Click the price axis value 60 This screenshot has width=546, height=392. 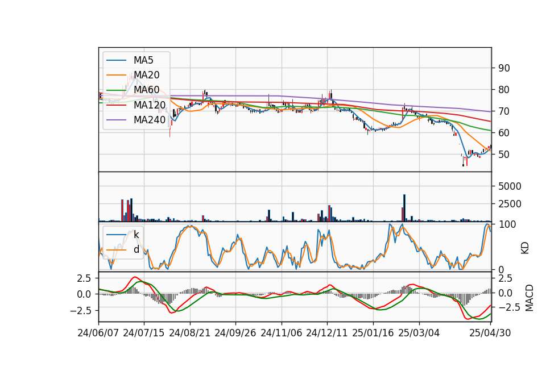click(504, 133)
